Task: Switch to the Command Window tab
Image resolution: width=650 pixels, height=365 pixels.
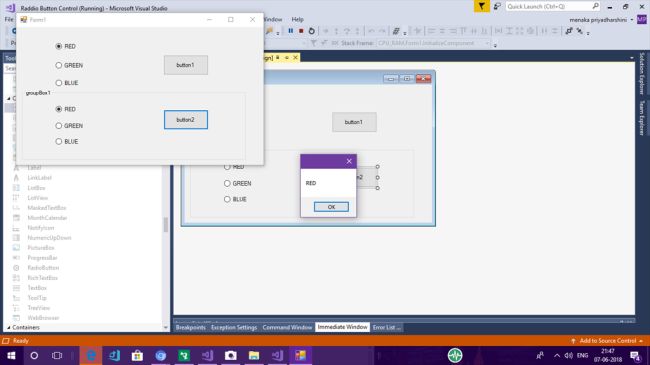Action: (x=287, y=327)
